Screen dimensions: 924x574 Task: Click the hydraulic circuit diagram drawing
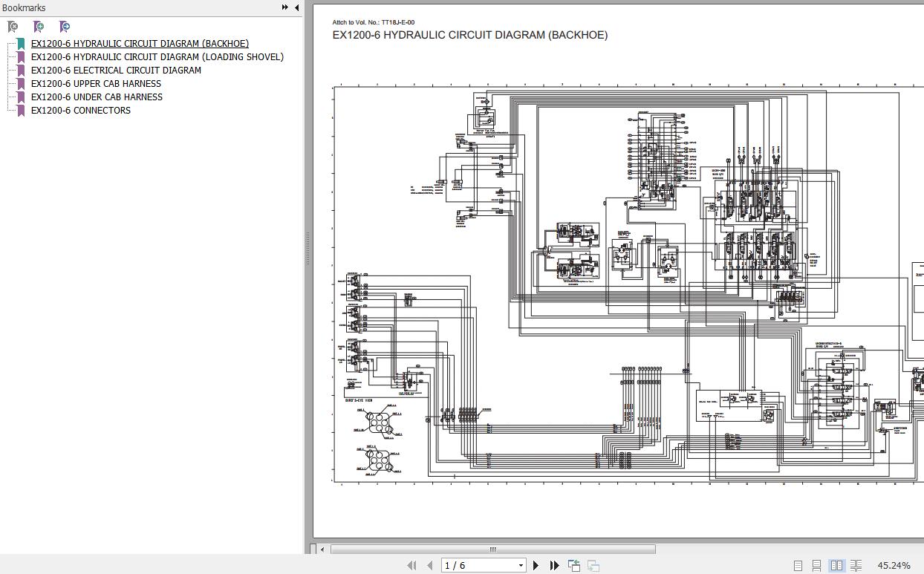coord(628,285)
